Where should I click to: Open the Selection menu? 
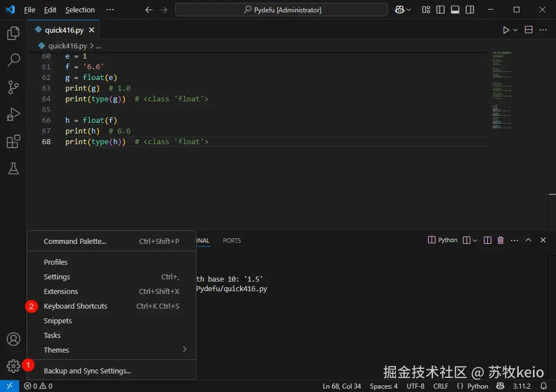pyautogui.click(x=80, y=10)
